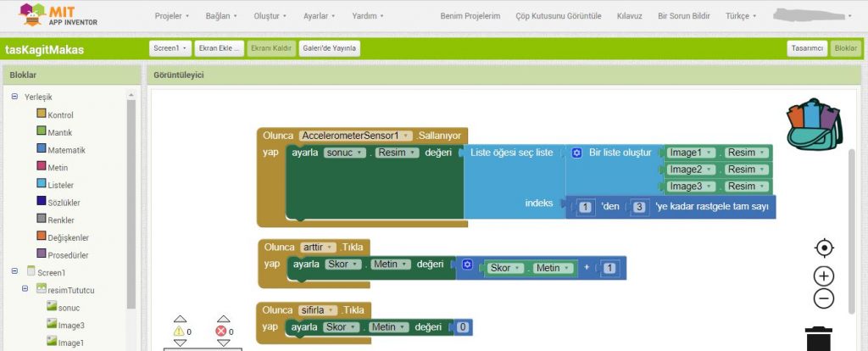The image size is (868, 351).
Task: Select the Matematik blocks category
Action: (66, 150)
